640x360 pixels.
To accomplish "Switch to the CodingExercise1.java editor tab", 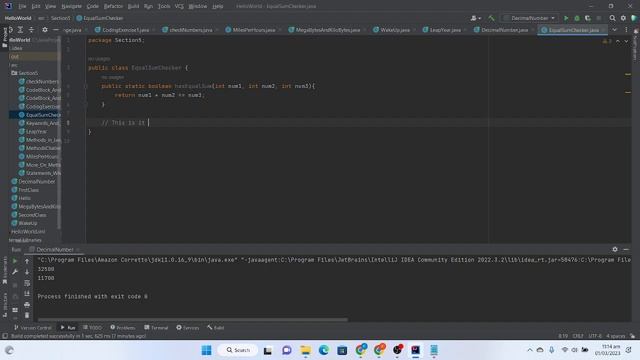I will [x=122, y=30].
